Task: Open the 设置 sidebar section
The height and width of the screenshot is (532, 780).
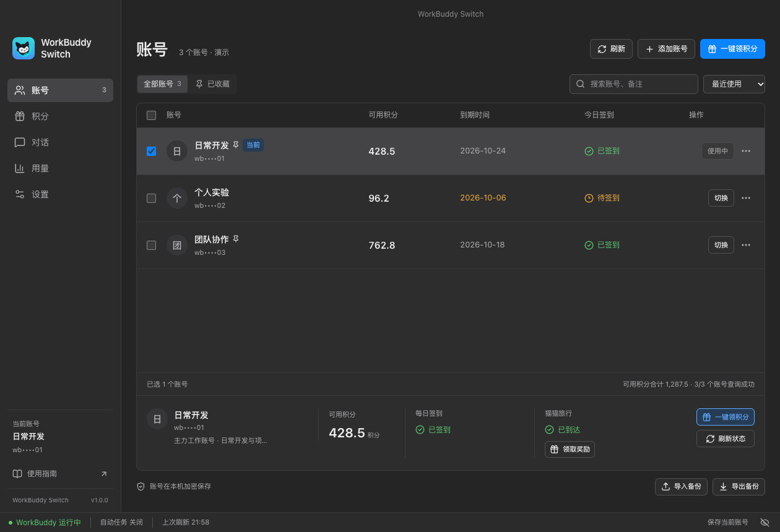Action: click(x=60, y=194)
